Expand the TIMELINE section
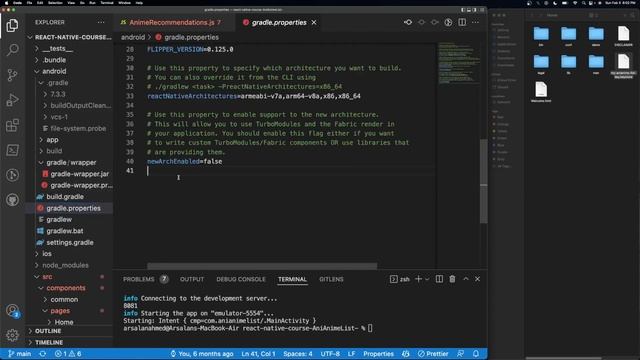This screenshot has height=360, width=640. click(69, 342)
